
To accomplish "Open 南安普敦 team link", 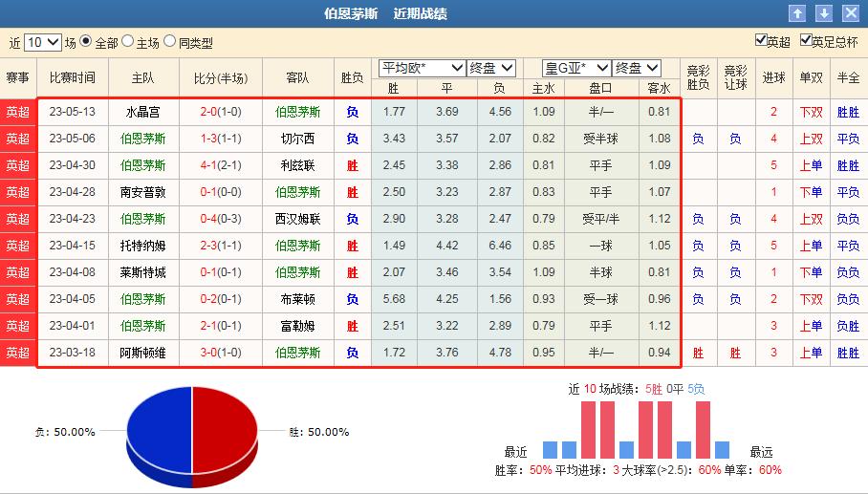I will coord(142,192).
